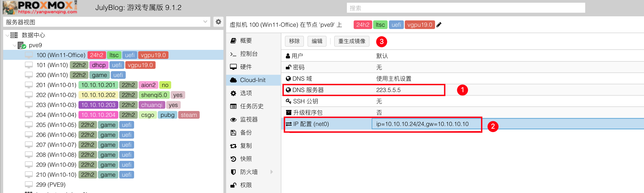Screen dimensions: 644x193
Task: Collapse the pve9 node
Action: click(x=14, y=45)
